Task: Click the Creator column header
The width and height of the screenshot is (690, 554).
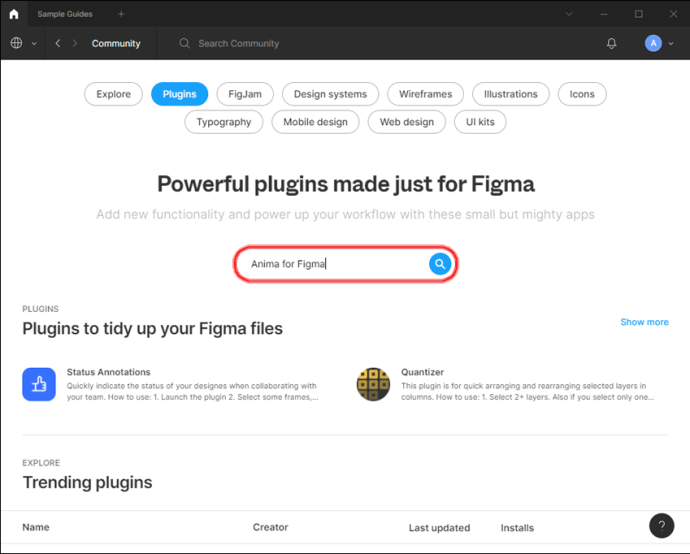Action: (x=270, y=527)
